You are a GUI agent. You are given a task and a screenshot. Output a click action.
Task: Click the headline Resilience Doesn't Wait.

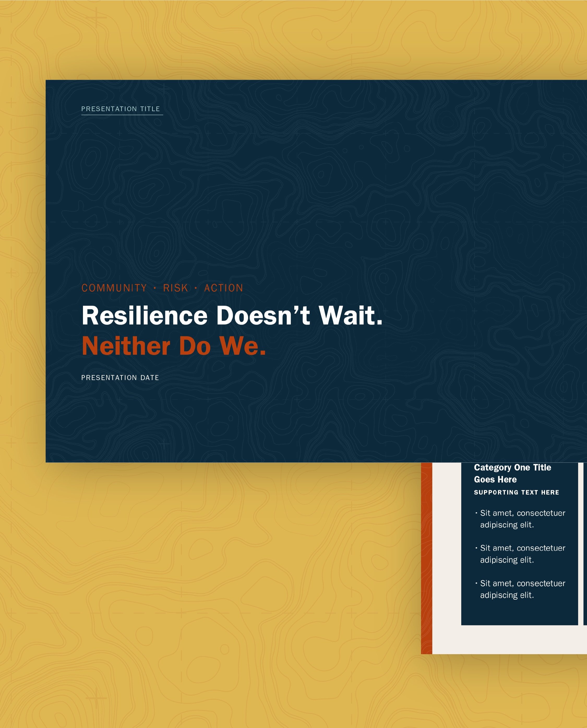(x=232, y=315)
